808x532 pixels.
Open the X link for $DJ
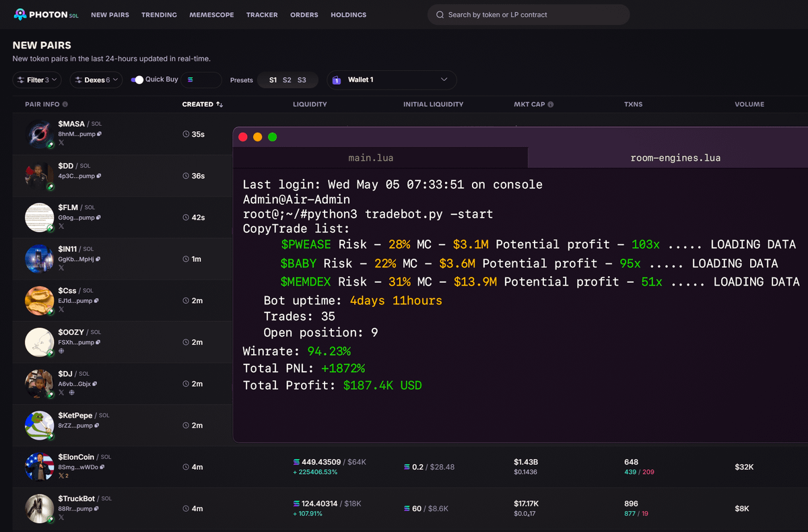61,393
